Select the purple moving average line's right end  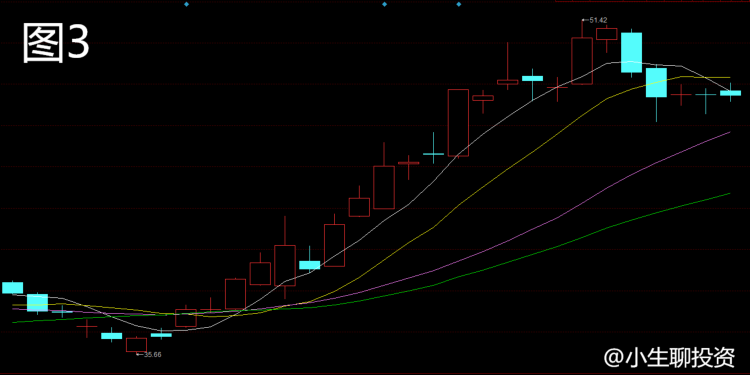729,132
